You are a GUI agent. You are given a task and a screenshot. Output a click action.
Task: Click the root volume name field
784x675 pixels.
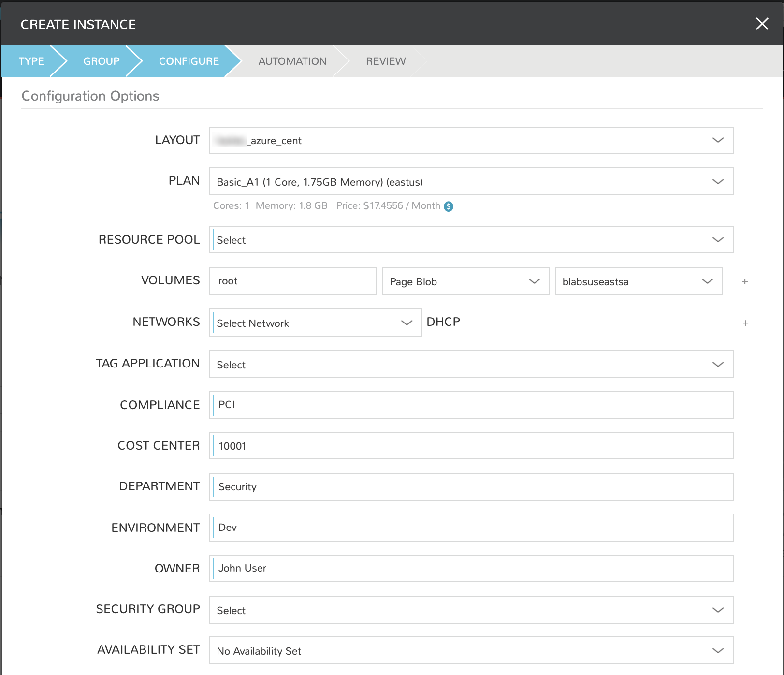coord(292,281)
